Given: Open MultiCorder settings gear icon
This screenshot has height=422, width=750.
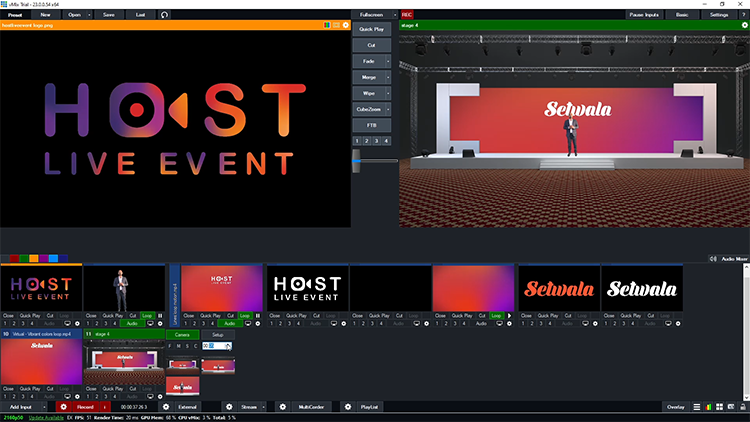Looking at the screenshot, I should (x=283, y=408).
